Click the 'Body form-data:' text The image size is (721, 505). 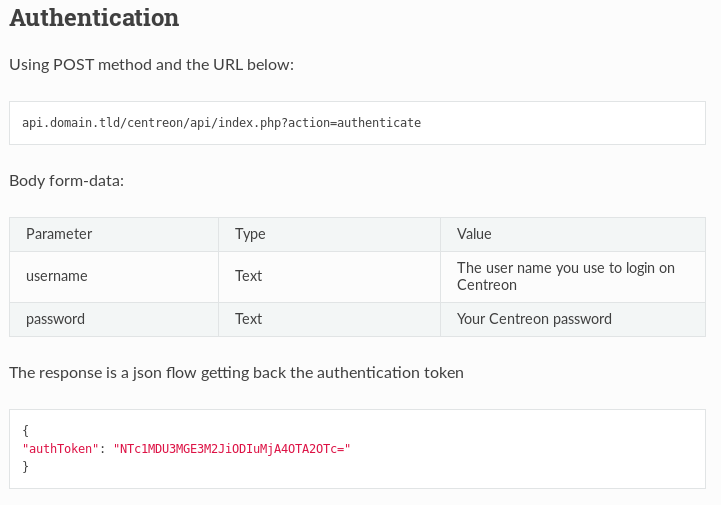click(x=66, y=181)
